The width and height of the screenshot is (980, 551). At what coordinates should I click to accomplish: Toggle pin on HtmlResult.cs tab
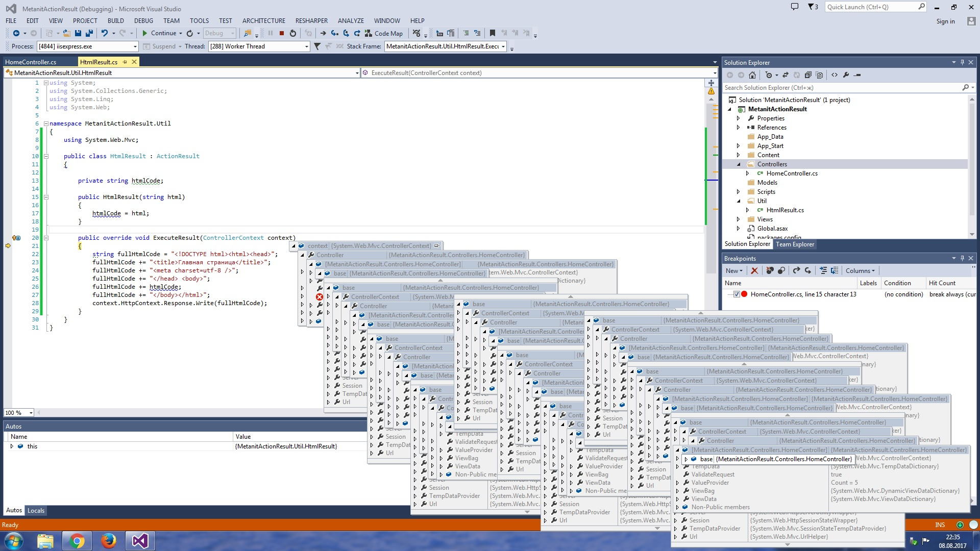coord(125,62)
